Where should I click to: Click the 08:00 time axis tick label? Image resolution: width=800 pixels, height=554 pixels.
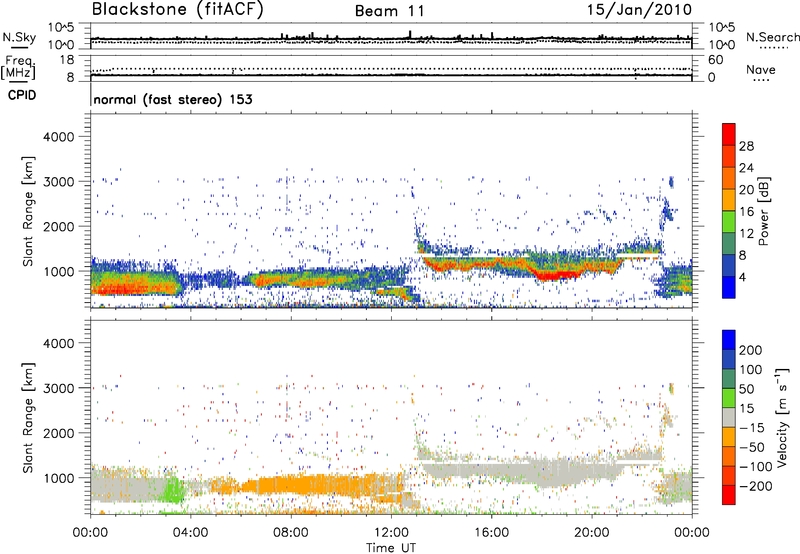pyautogui.click(x=291, y=533)
